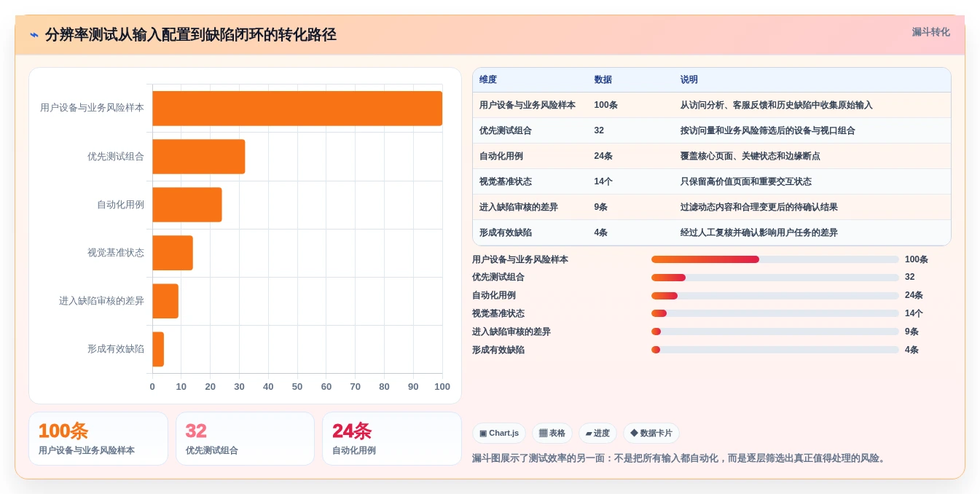
Task: Click the 进度 tag chip
Action: click(597, 433)
